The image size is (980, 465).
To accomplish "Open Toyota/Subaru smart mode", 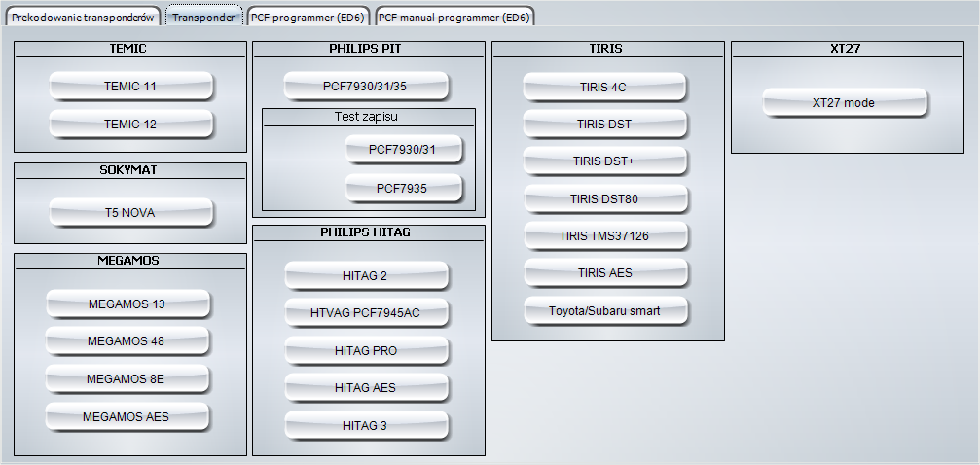I will coord(605,310).
